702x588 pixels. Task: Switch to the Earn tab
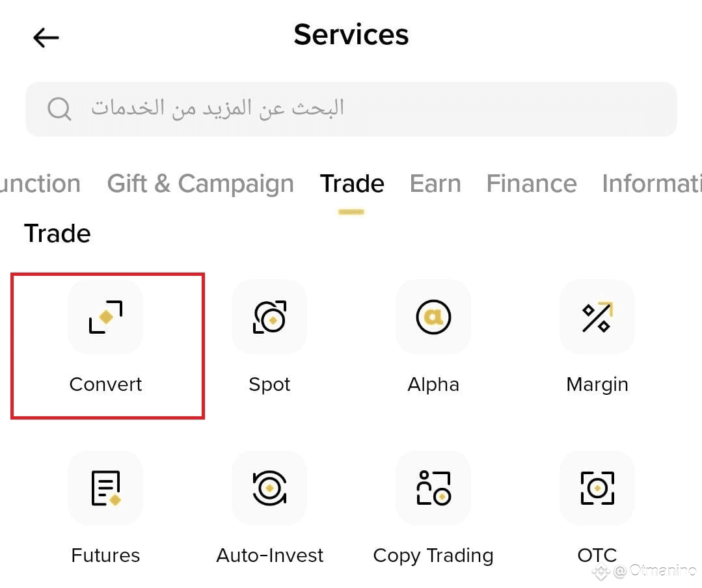click(x=435, y=184)
